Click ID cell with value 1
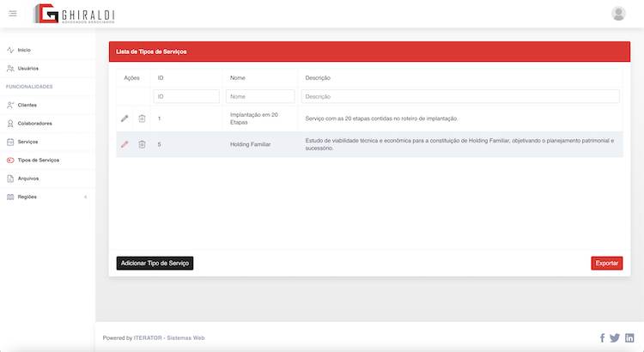This screenshot has width=644, height=352. pos(186,118)
